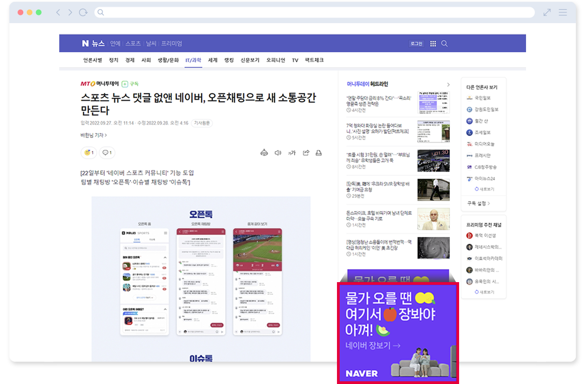Open 구독 설정 subscription settings

[x=479, y=203]
